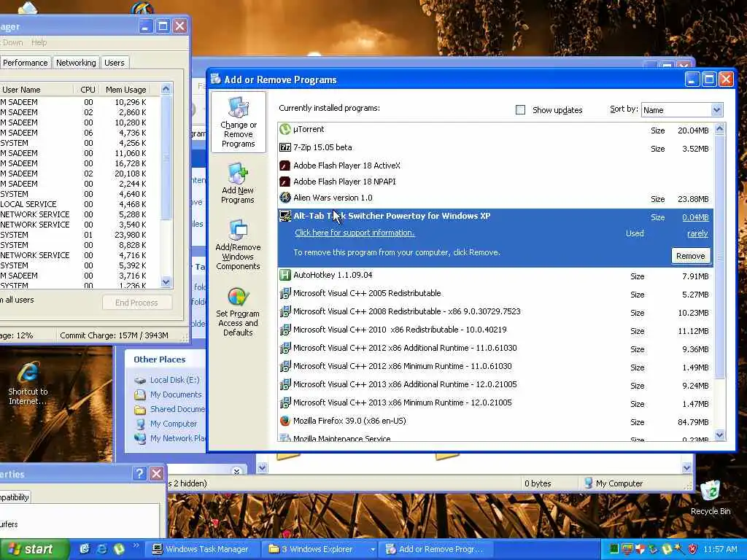
Task: Select Microsoft Visual C++ 2010 x86 Redistributable row
Action: coord(495,330)
